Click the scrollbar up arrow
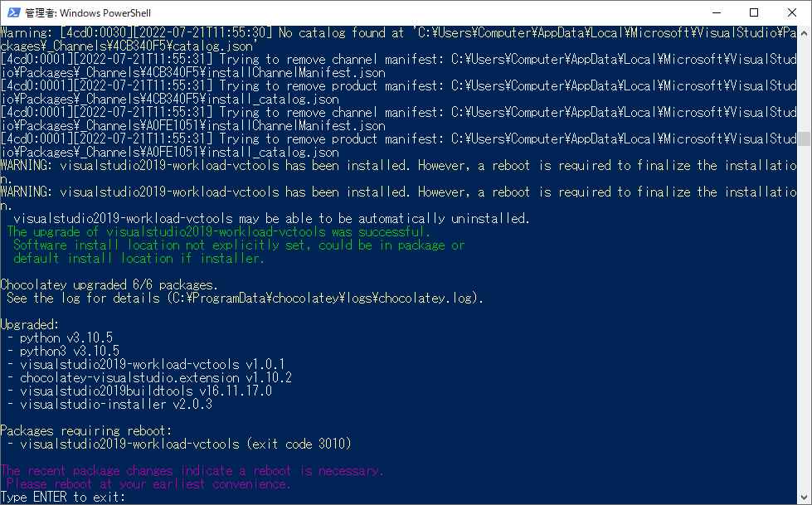This screenshot has height=505, width=812. coord(804,32)
